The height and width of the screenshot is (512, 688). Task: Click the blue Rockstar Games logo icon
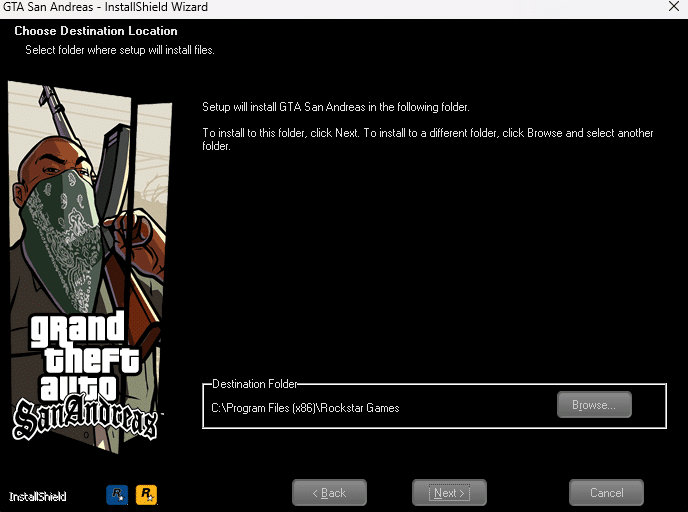pos(117,494)
